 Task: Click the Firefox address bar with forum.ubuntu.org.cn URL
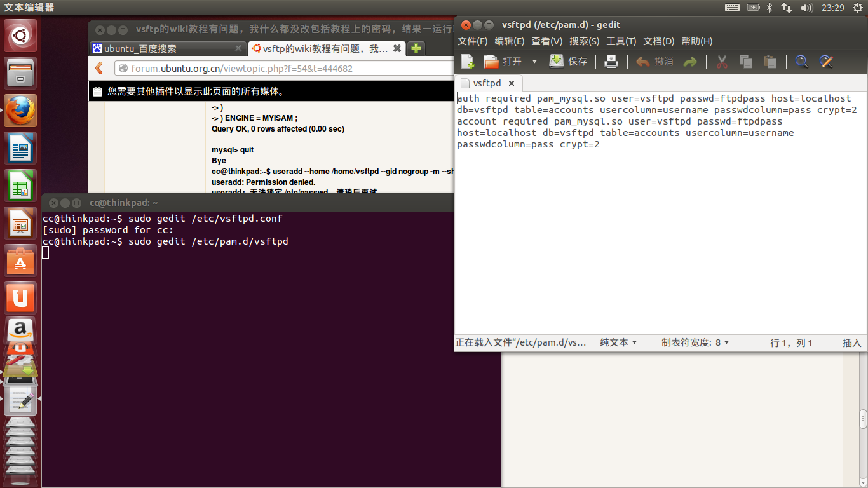click(x=285, y=68)
